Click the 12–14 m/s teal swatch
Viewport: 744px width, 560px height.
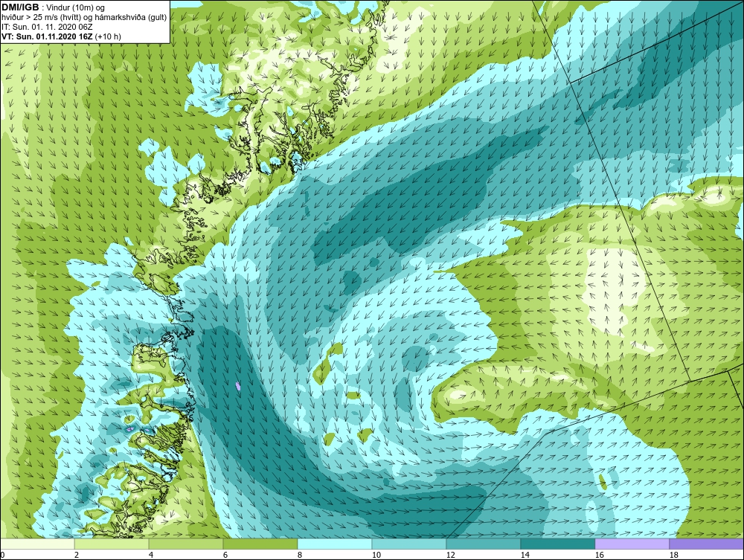[484, 544]
